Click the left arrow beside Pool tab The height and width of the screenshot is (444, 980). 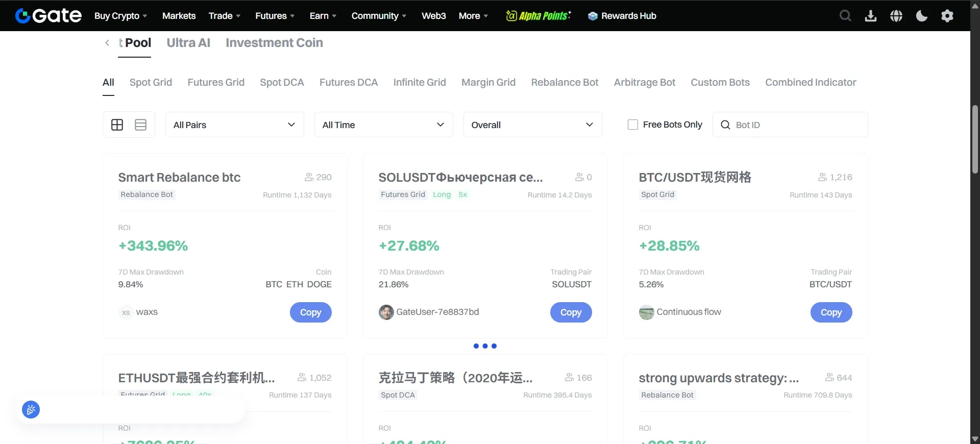pyautogui.click(x=107, y=43)
